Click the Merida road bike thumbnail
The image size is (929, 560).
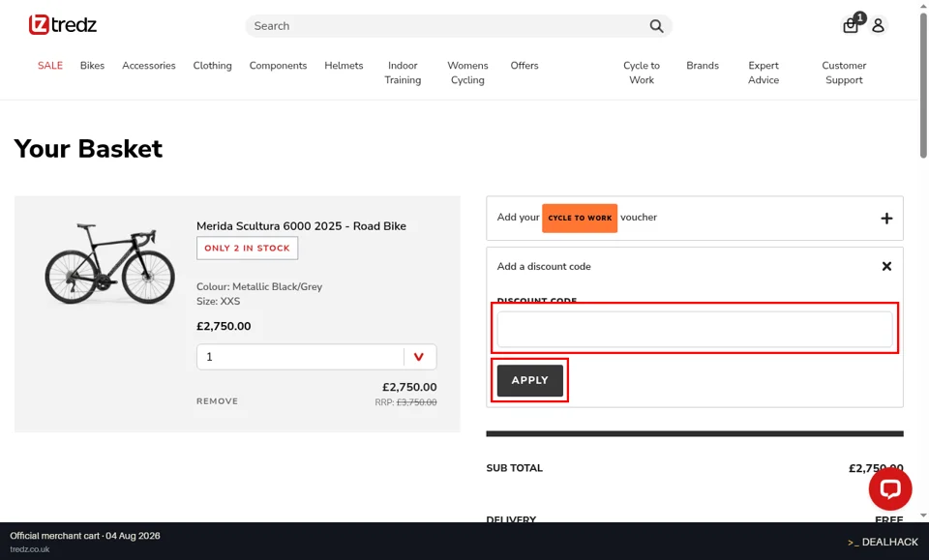point(110,263)
